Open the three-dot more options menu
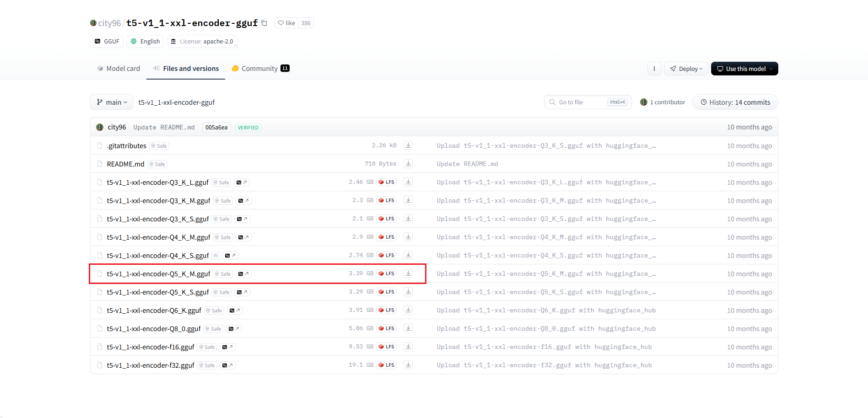The height and width of the screenshot is (418, 868). pos(654,69)
